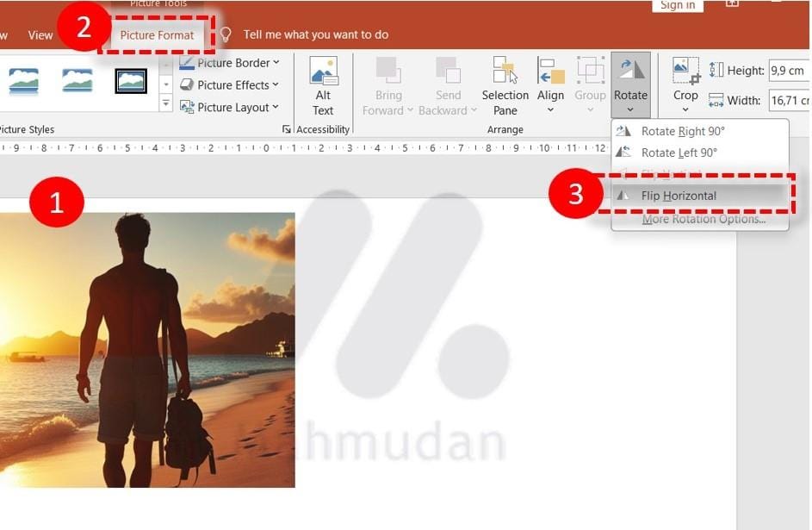Open the View ribbon tab

pyautogui.click(x=40, y=35)
